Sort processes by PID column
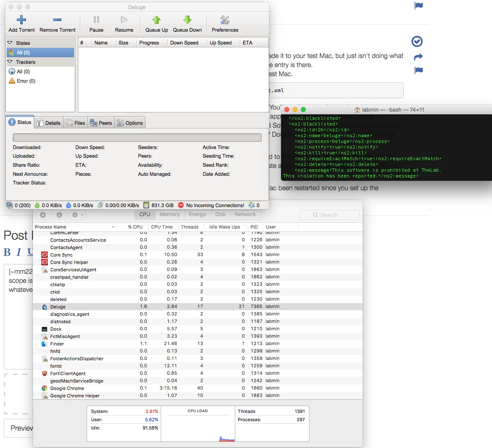Screen dimensions: 492x448 (255, 227)
